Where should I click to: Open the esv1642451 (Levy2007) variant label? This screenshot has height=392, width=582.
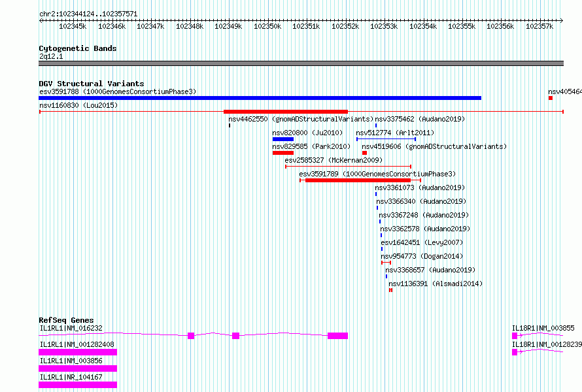(422, 242)
